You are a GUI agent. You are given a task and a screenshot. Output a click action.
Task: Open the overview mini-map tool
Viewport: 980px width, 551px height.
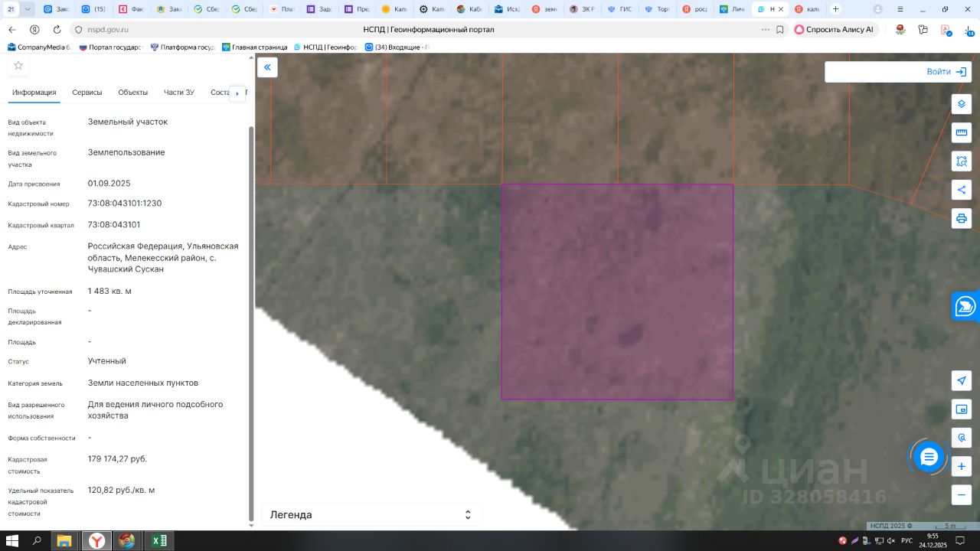[x=962, y=409]
